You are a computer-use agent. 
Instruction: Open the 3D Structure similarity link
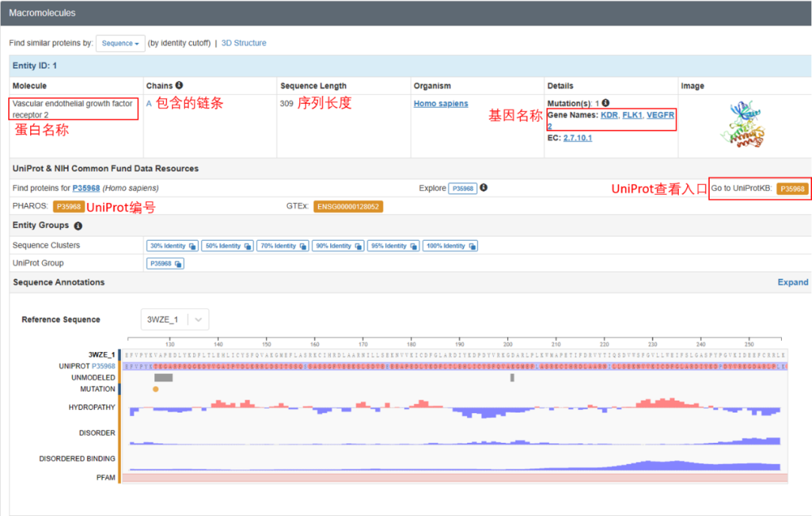[244, 43]
